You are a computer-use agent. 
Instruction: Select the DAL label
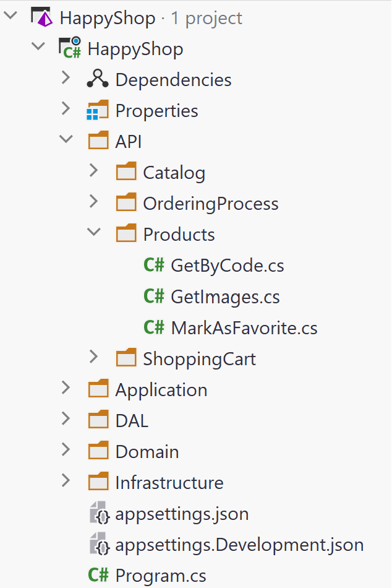132,421
